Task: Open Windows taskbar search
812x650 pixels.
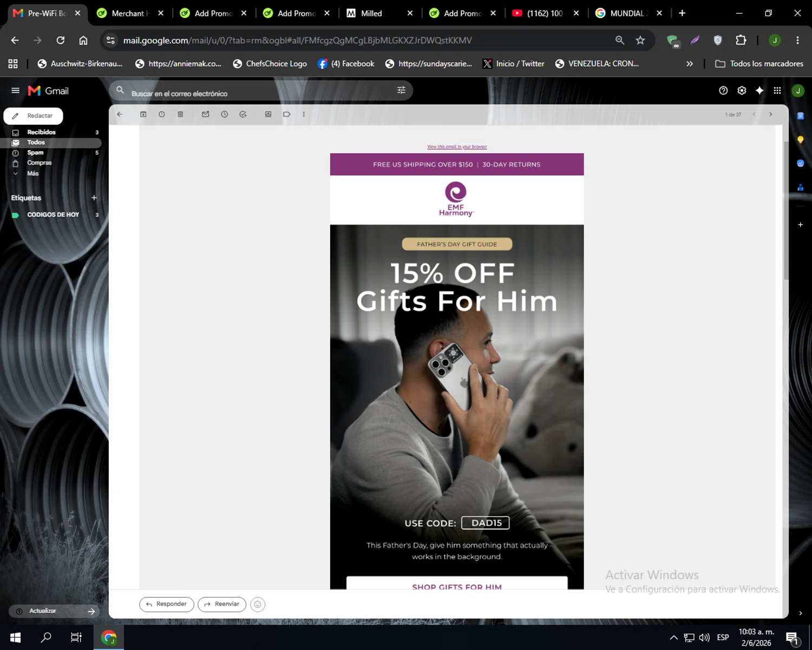Action: pos(46,638)
